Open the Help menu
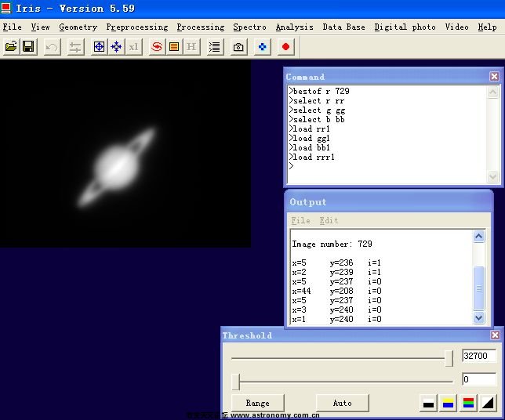505x420 pixels. point(487,27)
